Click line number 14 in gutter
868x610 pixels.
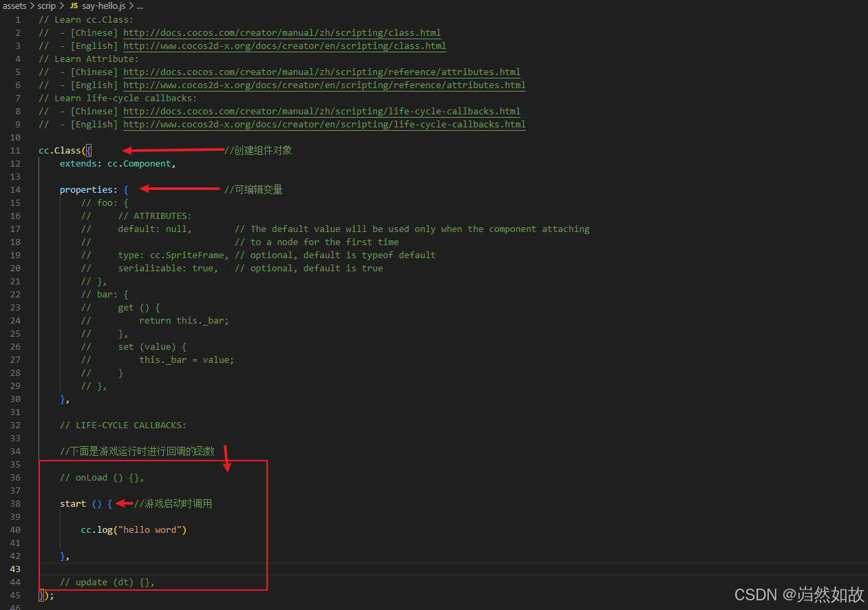(x=15, y=189)
